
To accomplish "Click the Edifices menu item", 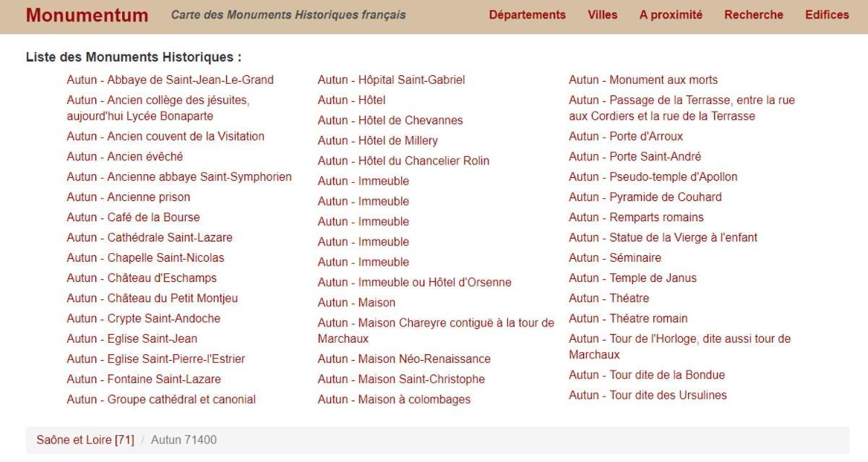I will coord(827,14).
